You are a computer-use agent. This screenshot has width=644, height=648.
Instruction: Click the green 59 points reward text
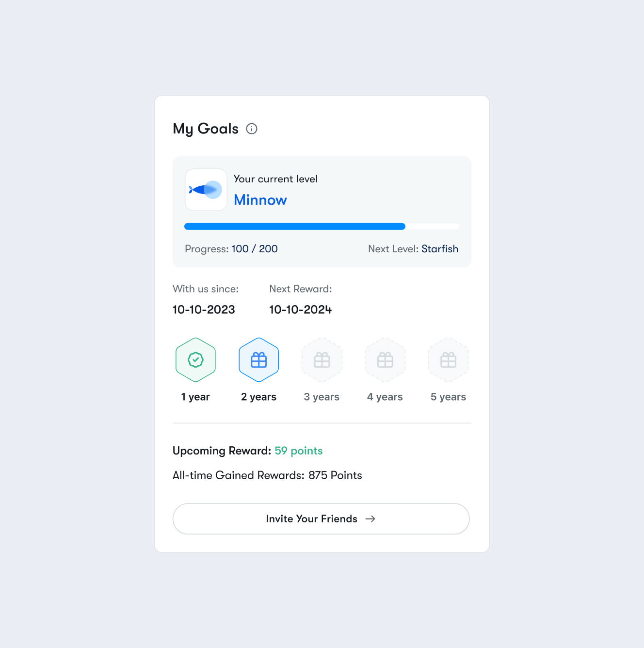click(x=298, y=451)
